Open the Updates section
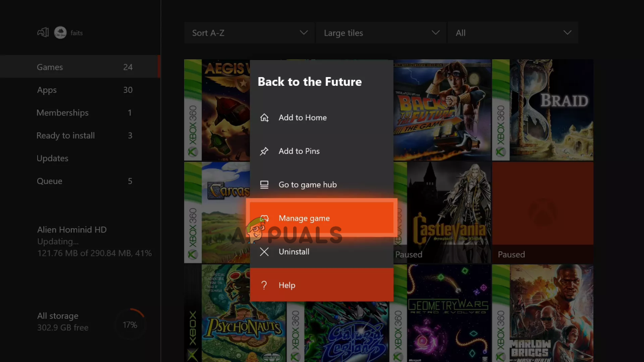The height and width of the screenshot is (362, 644). coord(80,158)
